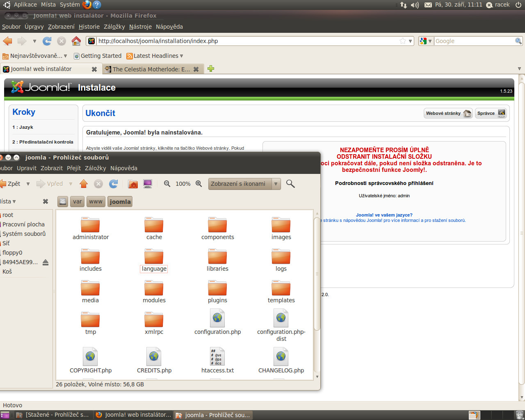Click www path bar button
The height and width of the screenshot is (420, 525).
pyautogui.click(x=96, y=201)
